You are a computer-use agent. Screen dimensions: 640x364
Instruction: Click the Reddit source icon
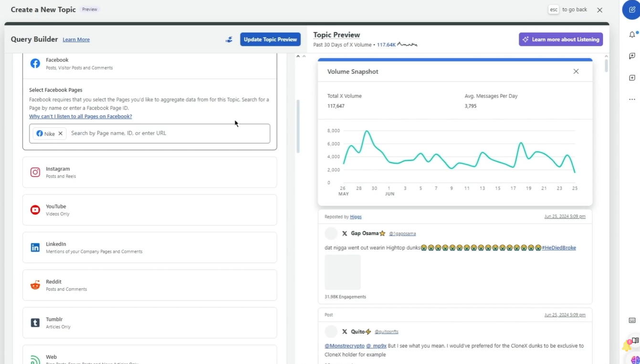point(35,285)
